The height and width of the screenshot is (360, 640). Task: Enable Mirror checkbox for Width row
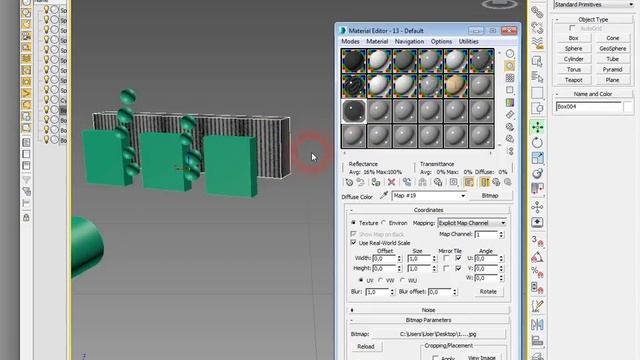click(x=446, y=258)
